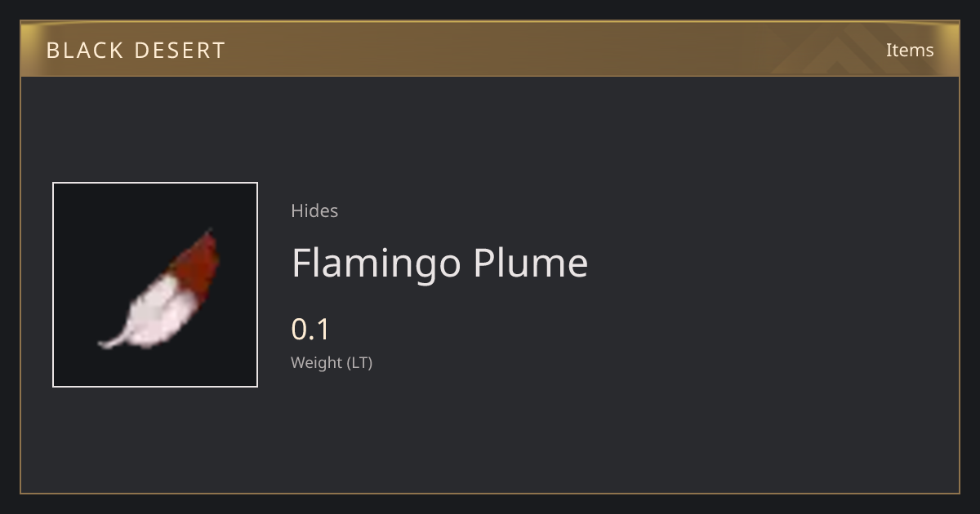The height and width of the screenshot is (514, 980).
Task: Click the feather's quill stem end
Action: point(106,343)
